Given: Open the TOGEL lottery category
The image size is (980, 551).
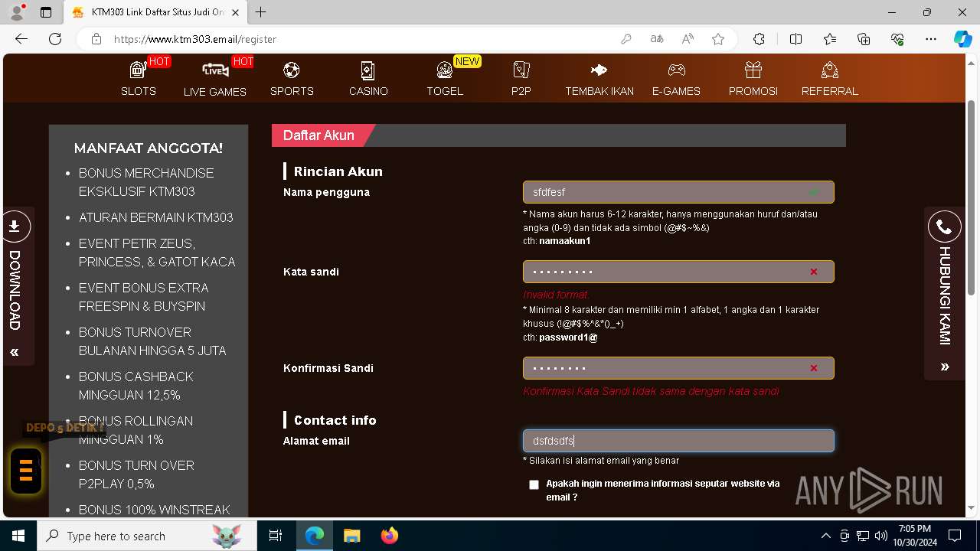Looking at the screenshot, I should 445,79.
